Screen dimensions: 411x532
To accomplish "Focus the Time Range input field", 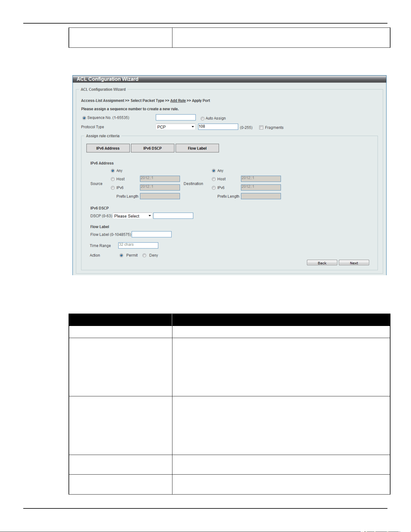I will point(138,245).
